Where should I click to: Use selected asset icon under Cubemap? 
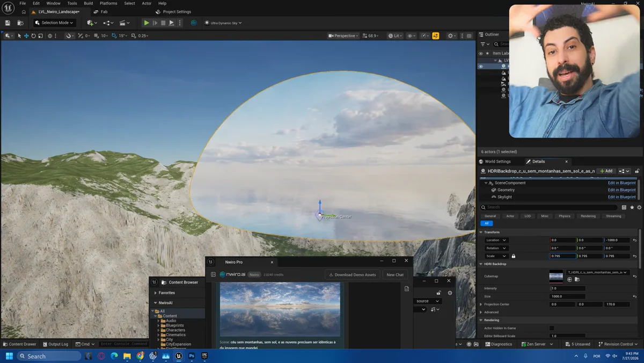tap(570, 279)
